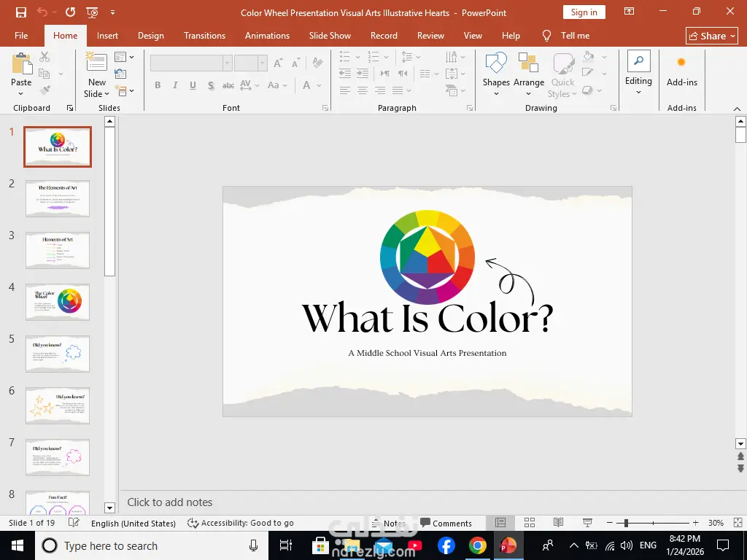Screen dimensions: 747x560
Task: Click the Paste clipboard icon
Action: click(21, 65)
